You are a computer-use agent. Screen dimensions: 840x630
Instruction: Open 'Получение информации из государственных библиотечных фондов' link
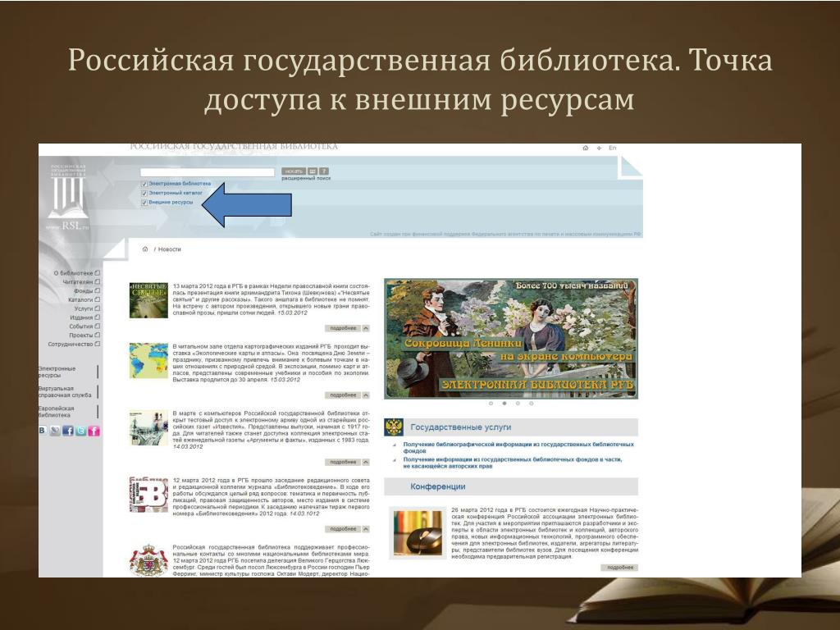[x=513, y=463]
